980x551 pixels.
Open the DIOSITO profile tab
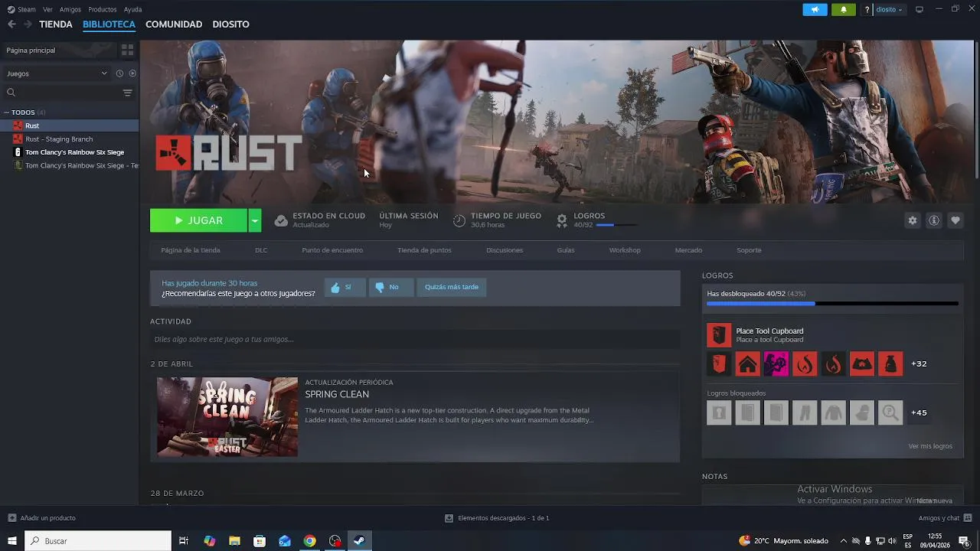(x=230, y=24)
